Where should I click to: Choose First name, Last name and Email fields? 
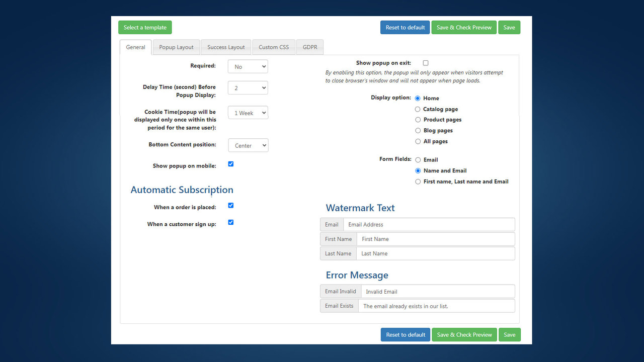tap(418, 182)
